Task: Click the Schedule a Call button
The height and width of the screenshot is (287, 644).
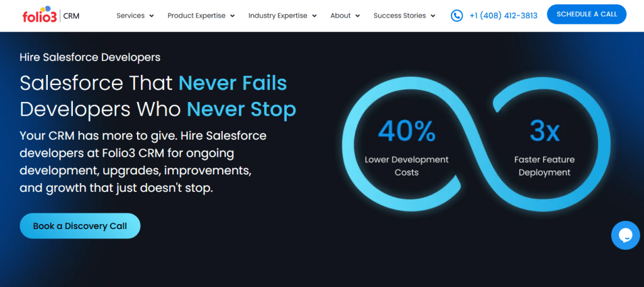Action: [x=586, y=14]
